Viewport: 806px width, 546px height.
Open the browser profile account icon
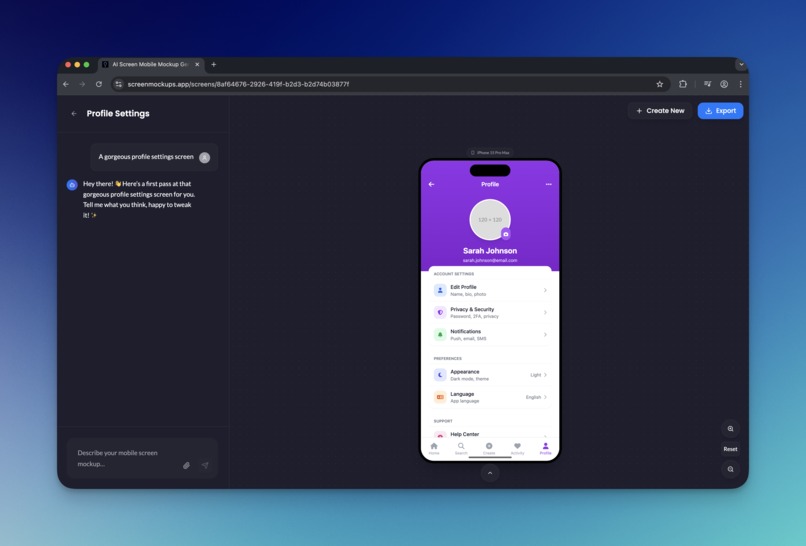[724, 84]
